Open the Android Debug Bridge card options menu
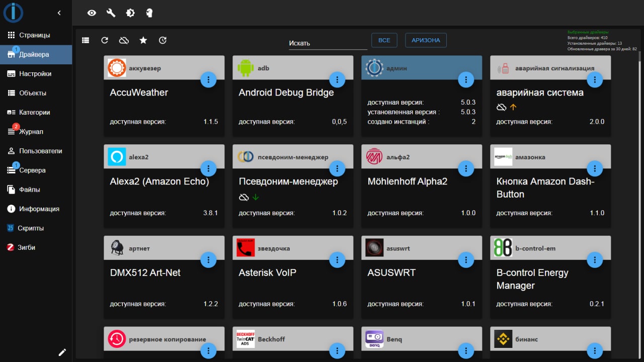Image resolution: width=644 pixels, height=362 pixels. point(337,79)
